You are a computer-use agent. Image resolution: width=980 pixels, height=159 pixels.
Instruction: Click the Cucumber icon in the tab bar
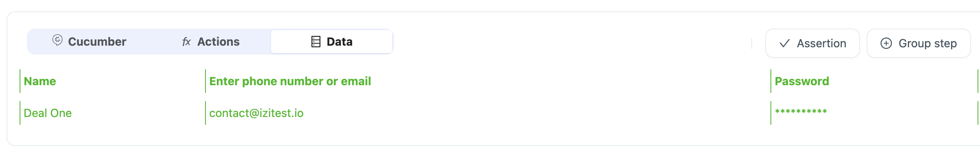(57, 40)
